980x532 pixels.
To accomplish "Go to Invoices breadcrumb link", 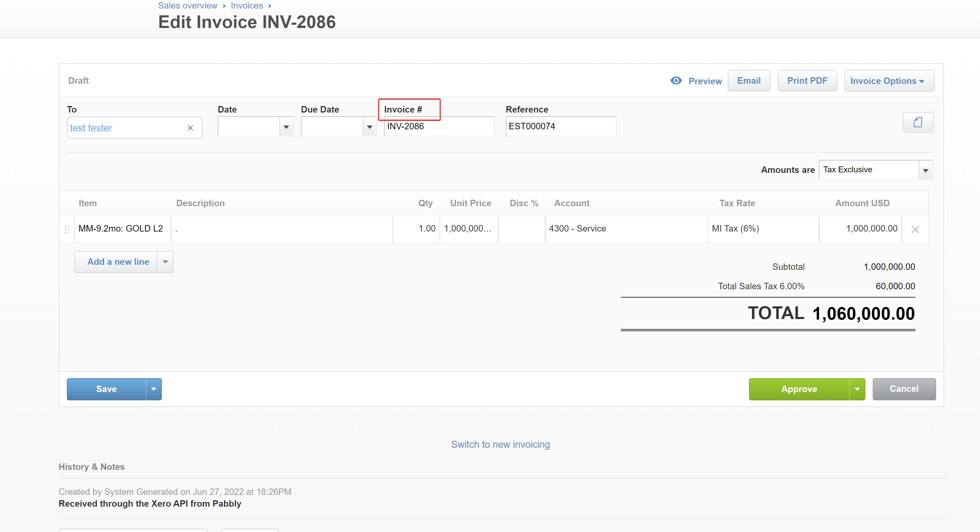I will [x=247, y=5].
